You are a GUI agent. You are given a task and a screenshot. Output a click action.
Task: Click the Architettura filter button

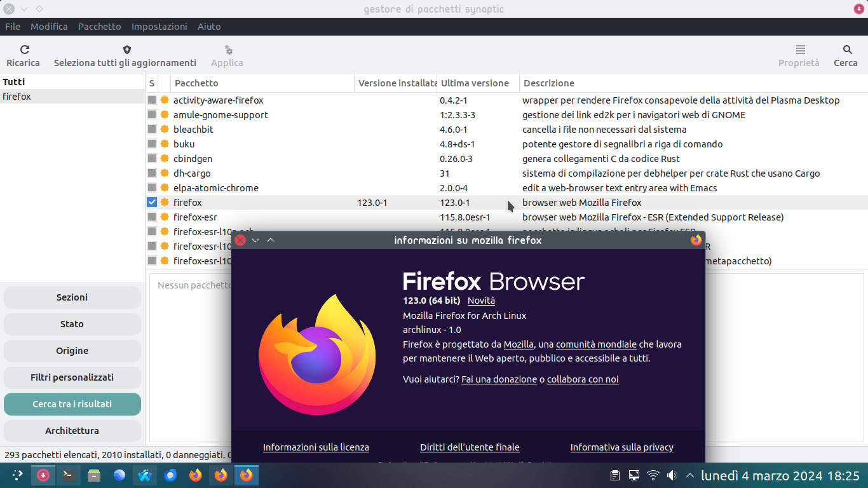tap(72, 431)
